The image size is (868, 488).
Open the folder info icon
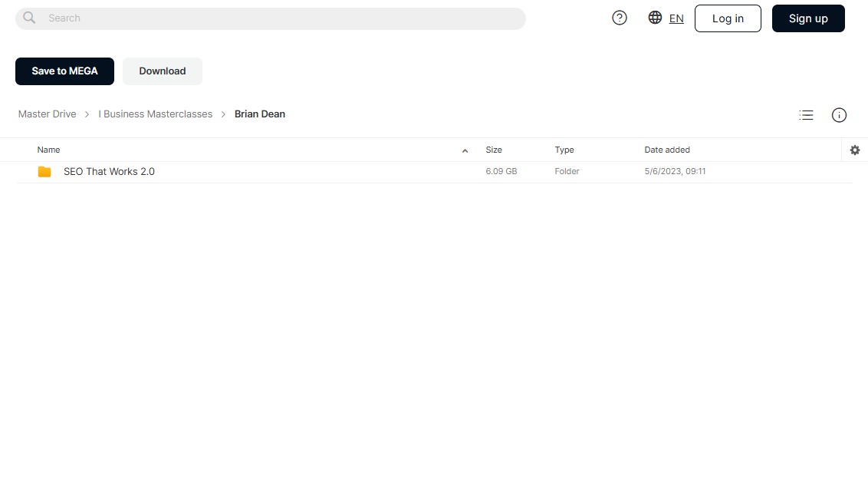click(839, 115)
